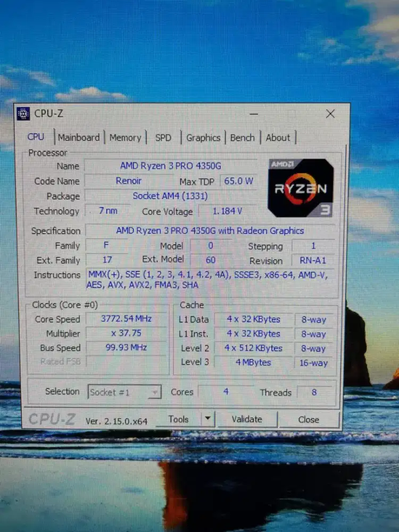Click the Specification field with Radeon Graphics
This screenshot has height=532, width=399.
(x=210, y=231)
